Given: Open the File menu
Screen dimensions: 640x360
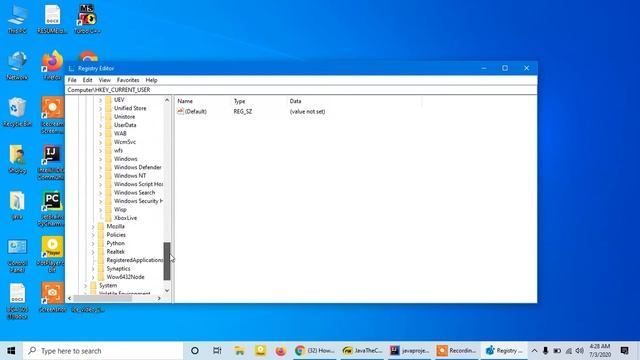Looking at the screenshot, I should (x=72, y=80).
